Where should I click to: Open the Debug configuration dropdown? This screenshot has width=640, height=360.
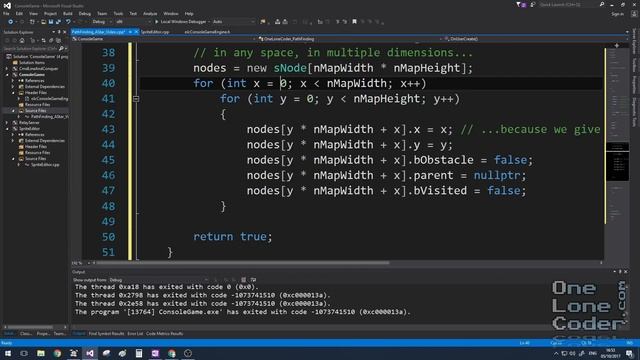tap(102, 22)
